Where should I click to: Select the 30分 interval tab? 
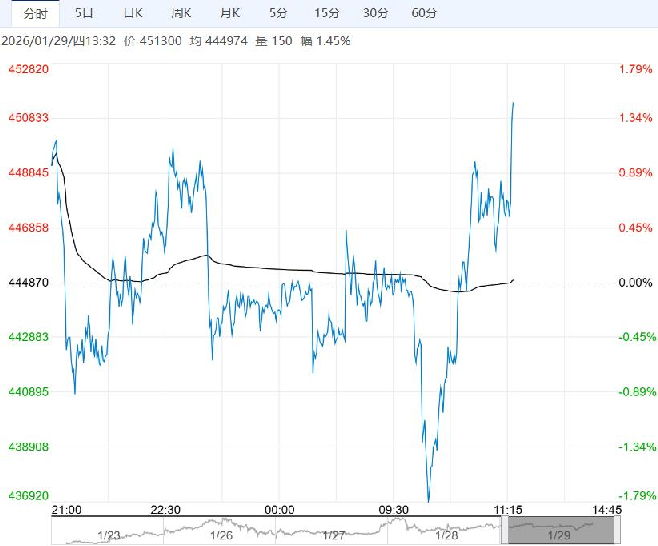[x=375, y=13]
